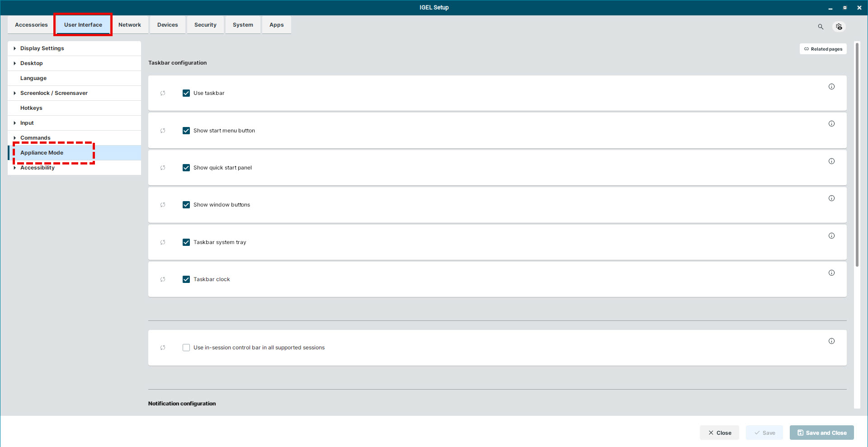Enable in-session control bar checkbox
This screenshot has width=868, height=447.
tap(186, 348)
